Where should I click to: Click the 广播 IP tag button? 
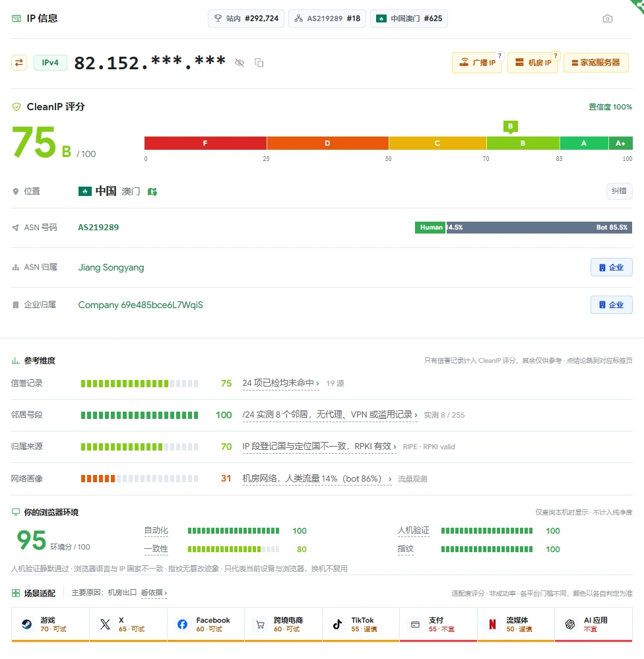[477, 63]
